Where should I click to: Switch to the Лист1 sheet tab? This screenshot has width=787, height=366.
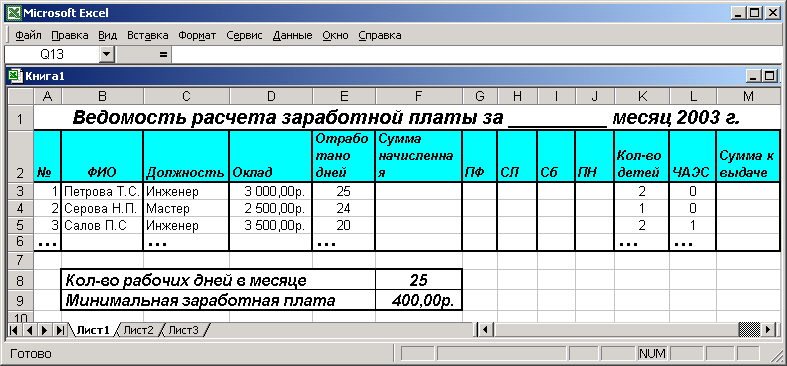tap(92, 330)
